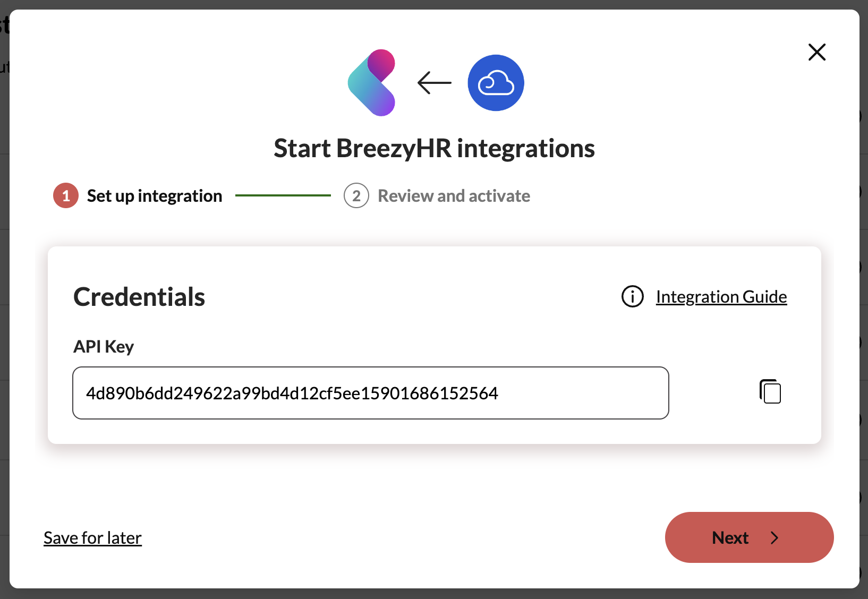Screen dimensions: 868x599
Task: Click the "API Key" field label
Action: [x=104, y=347]
